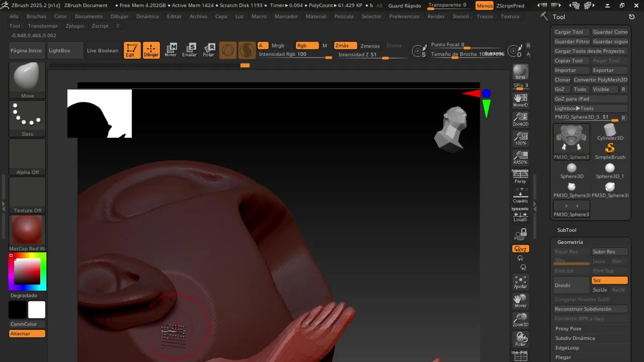Click the Ajustar frame mesh icon
Screen dimensions: 644x362
coord(521,282)
